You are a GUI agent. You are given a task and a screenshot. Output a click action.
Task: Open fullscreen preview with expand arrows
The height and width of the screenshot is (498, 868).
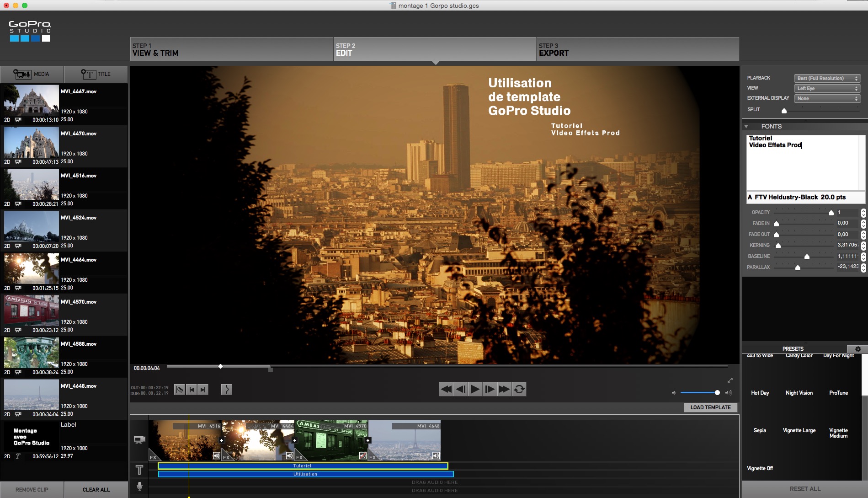730,380
